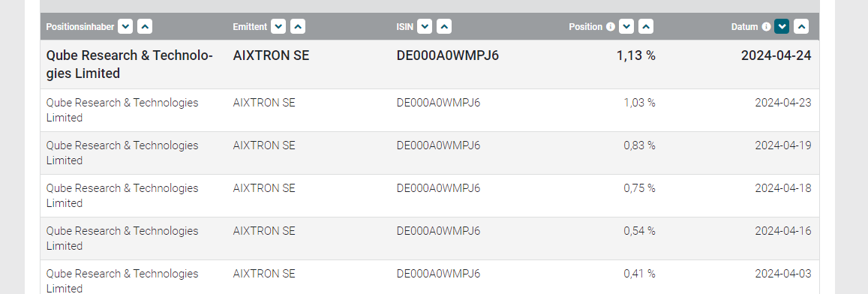Sort ISIN column descending
The width and height of the screenshot is (868, 294).
point(425,26)
